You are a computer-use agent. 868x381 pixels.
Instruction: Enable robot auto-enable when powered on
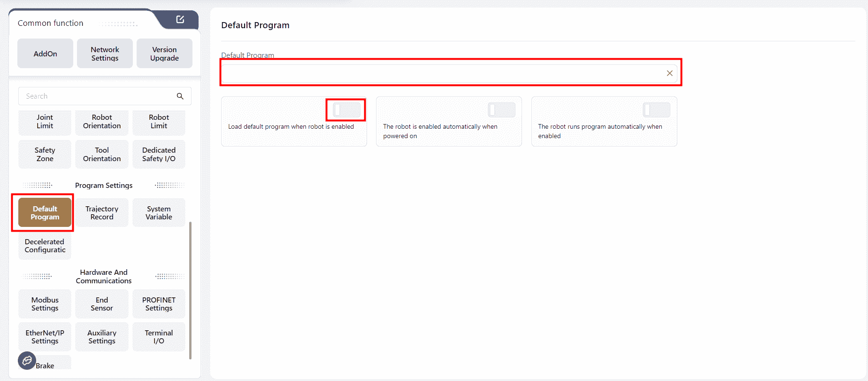pos(501,110)
